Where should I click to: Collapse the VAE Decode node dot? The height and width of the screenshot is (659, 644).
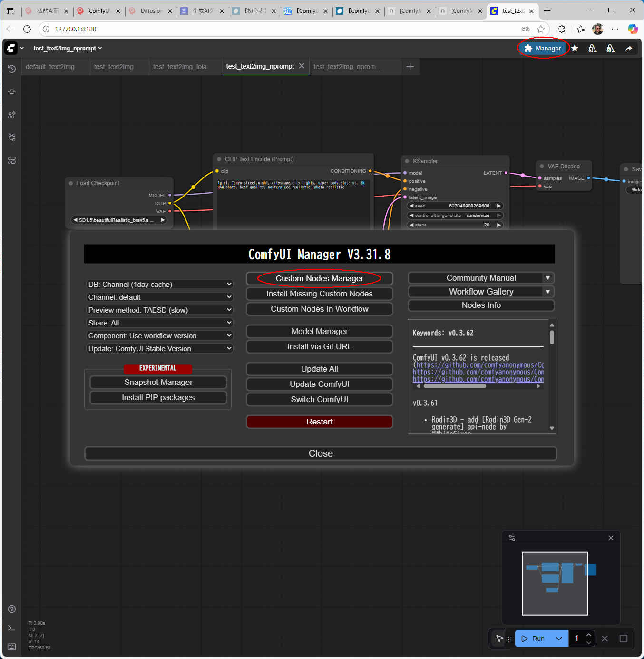coord(541,167)
